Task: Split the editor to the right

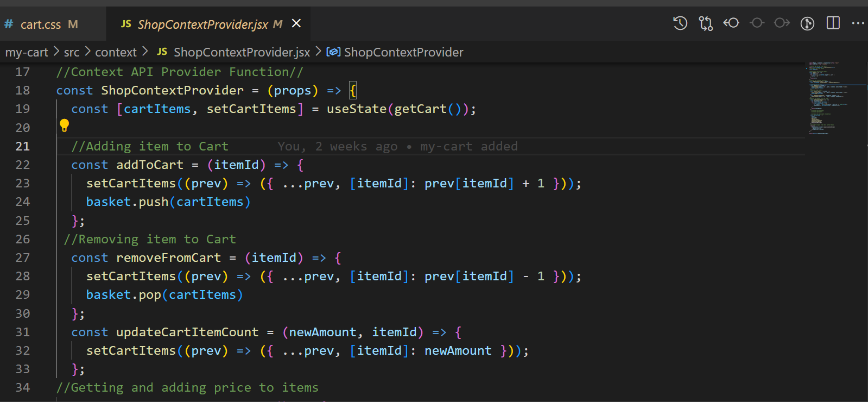Action: click(x=833, y=23)
